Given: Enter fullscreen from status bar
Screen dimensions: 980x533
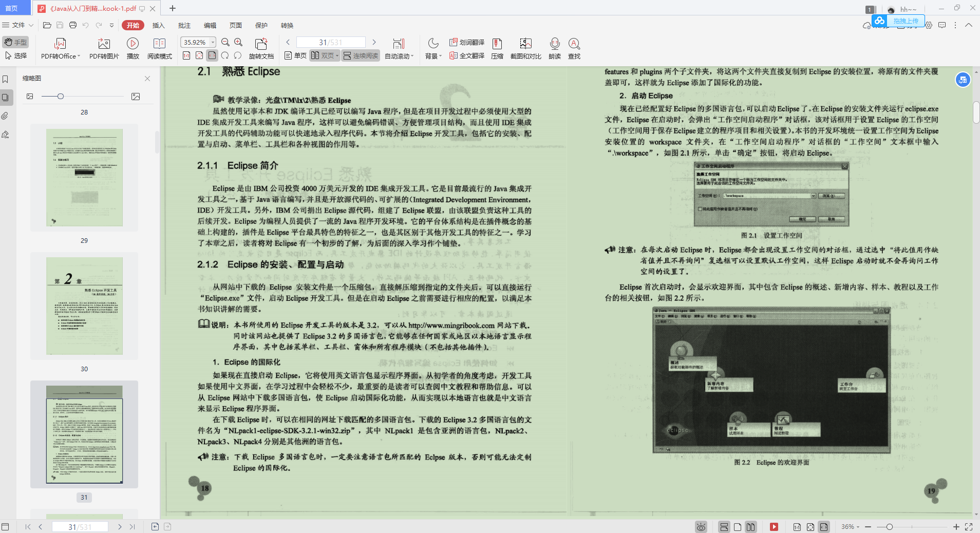Looking at the screenshot, I should pos(969,527).
